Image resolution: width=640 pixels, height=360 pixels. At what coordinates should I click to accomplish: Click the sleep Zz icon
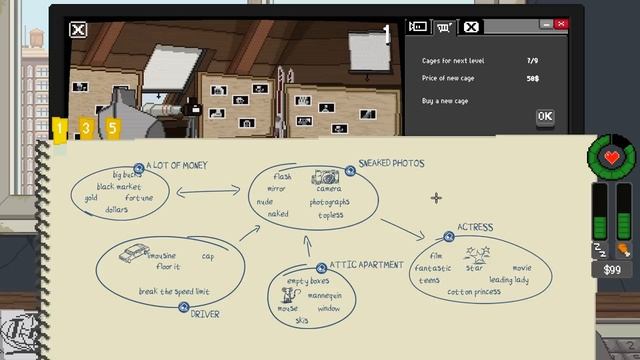[600, 251]
